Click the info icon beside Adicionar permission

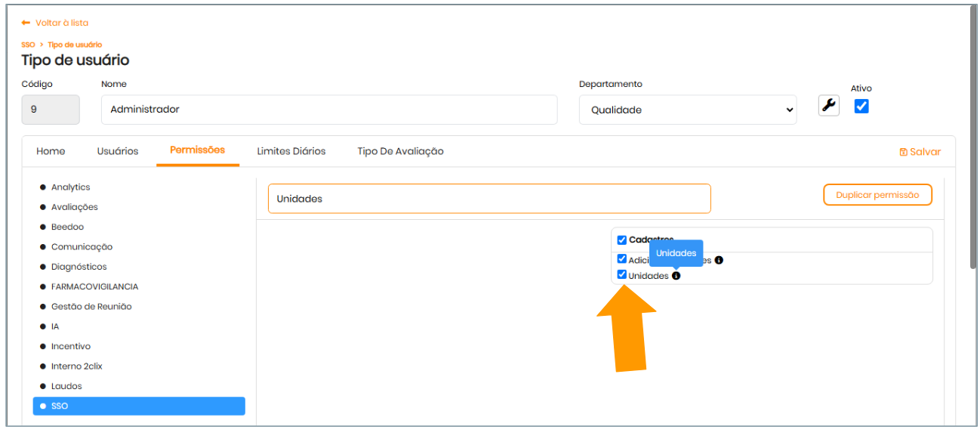pos(719,260)
